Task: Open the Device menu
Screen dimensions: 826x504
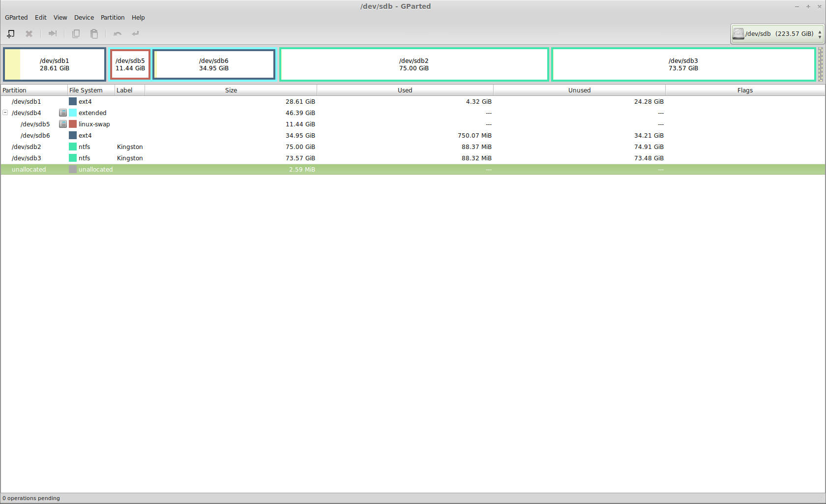Action: (x=84, y=17)
